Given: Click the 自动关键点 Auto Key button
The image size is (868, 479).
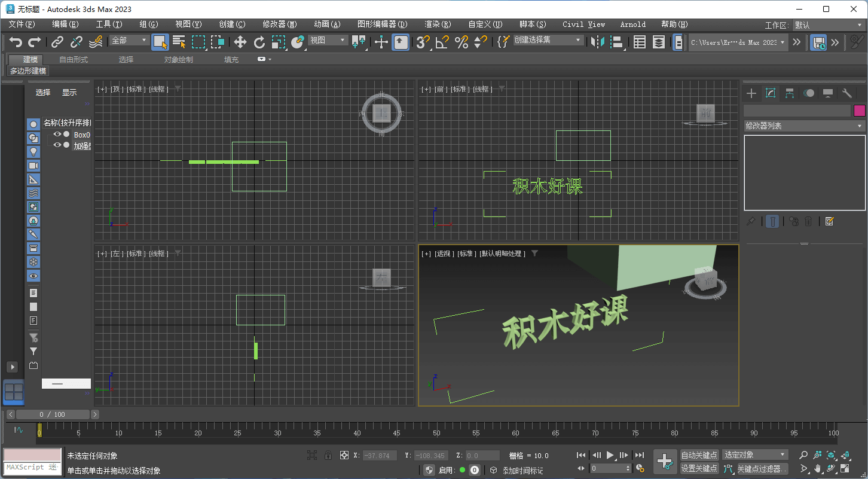Looking at the screenshot, I should coord(699,455).
